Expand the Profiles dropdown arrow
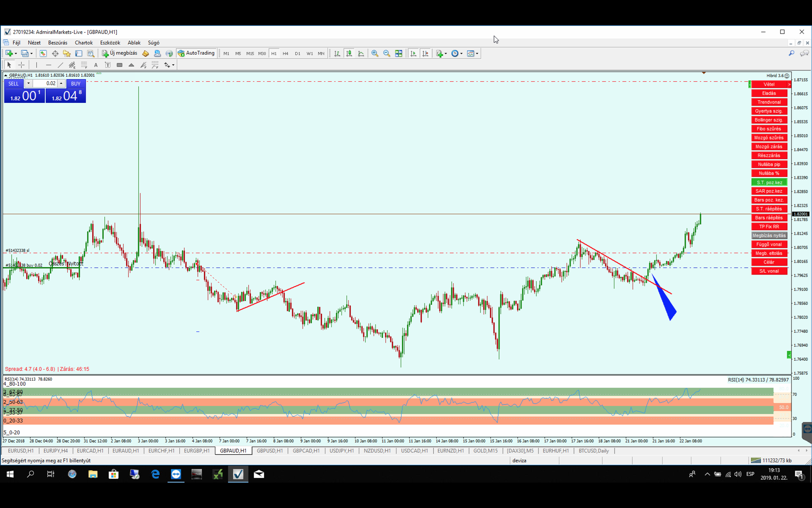The width and height of the screenshot is (812, 508). pyautogui.click(x=31, y=54)
